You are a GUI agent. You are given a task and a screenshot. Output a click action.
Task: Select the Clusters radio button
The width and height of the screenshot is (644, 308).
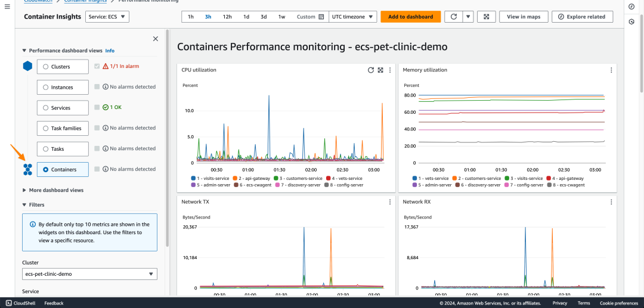45,67
